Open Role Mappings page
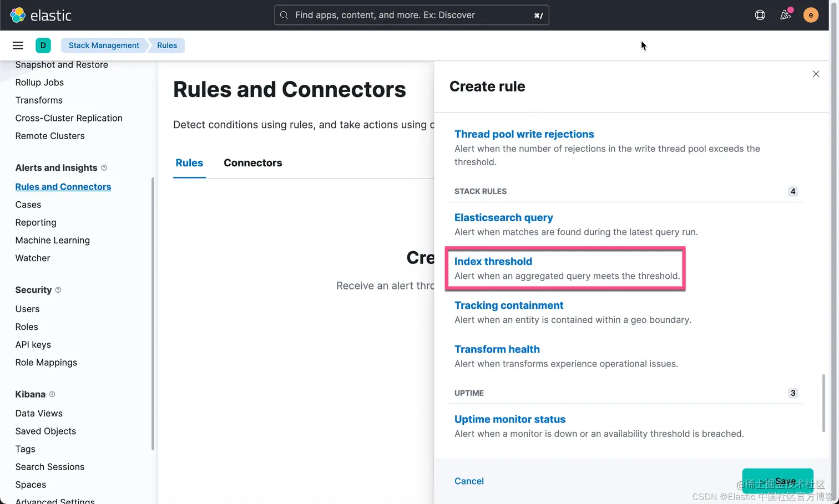 [46, 362]
